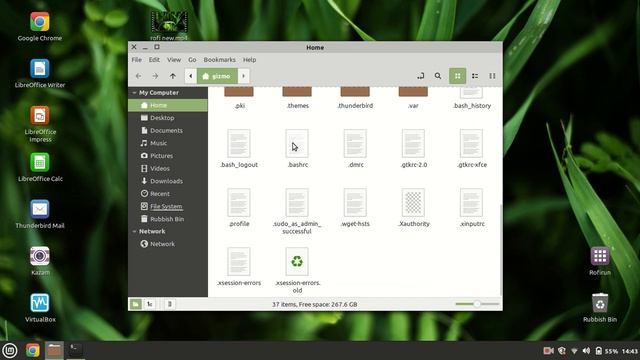This screenshot has height=360, width=640.
Task: Click the path bar left chevron
Action: point(191,76)
